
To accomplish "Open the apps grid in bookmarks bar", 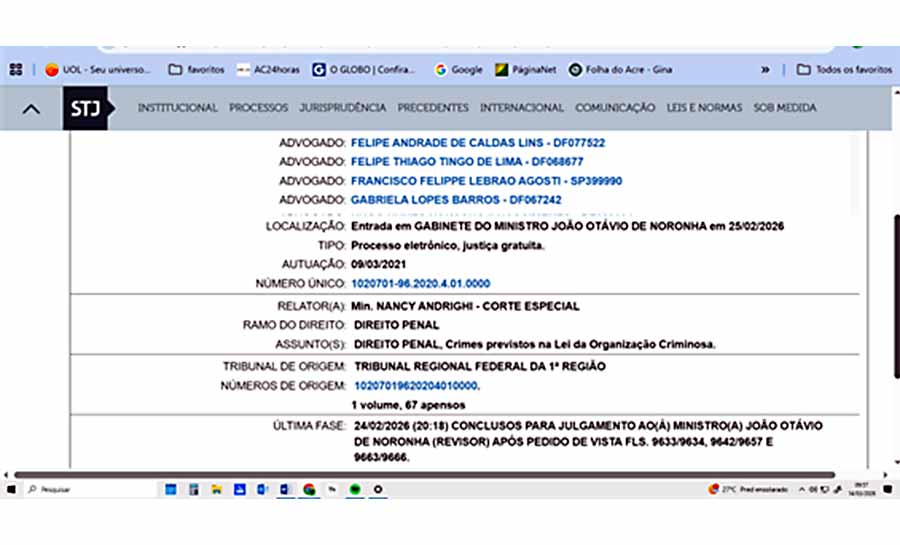I will click(x=16, y=70).
